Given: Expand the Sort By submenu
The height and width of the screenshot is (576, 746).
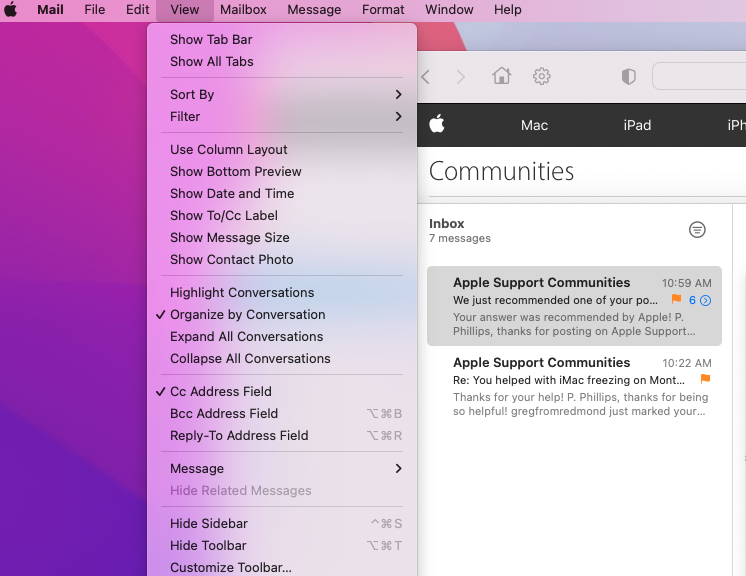Looking at the screenshot, I should 282,95.
